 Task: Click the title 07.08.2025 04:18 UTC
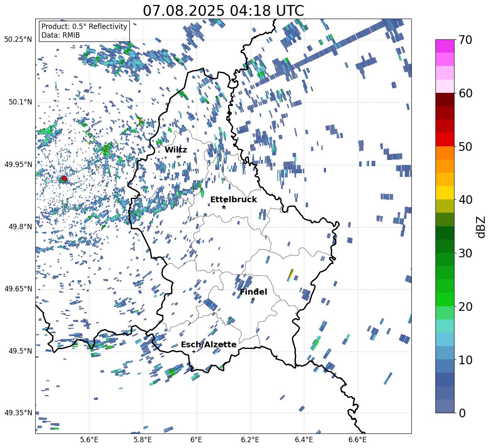pos(223,11)
